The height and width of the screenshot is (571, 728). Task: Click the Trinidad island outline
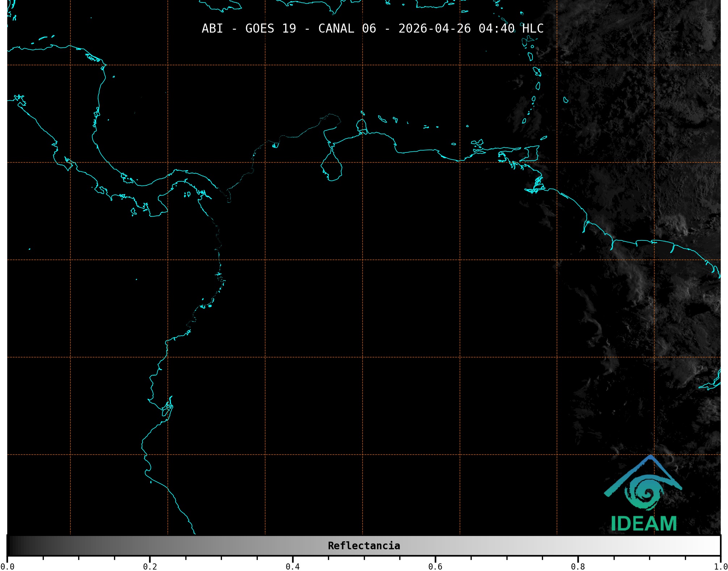point(531,154)
